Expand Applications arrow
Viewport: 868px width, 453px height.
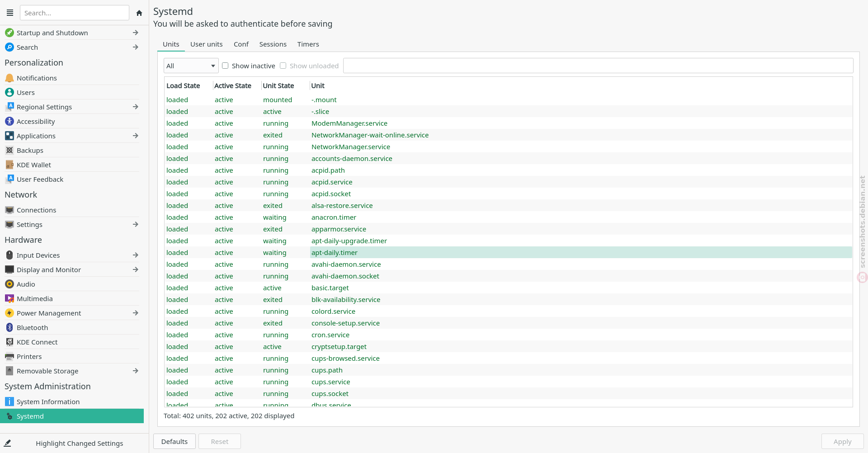136,136
